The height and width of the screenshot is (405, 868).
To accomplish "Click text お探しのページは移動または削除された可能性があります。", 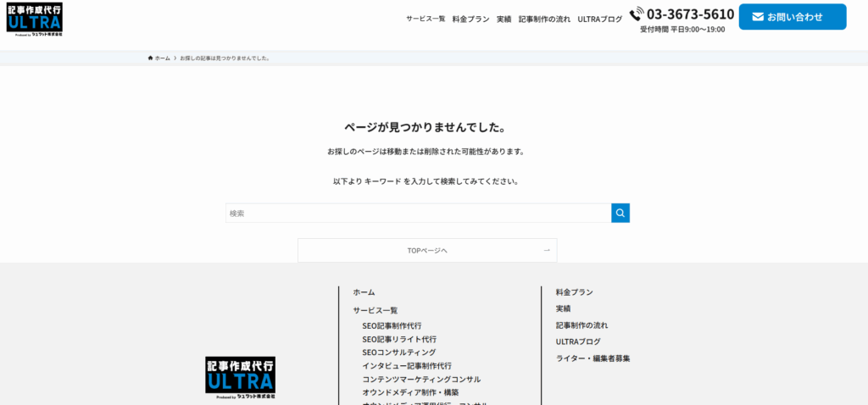I will (426, 151).
